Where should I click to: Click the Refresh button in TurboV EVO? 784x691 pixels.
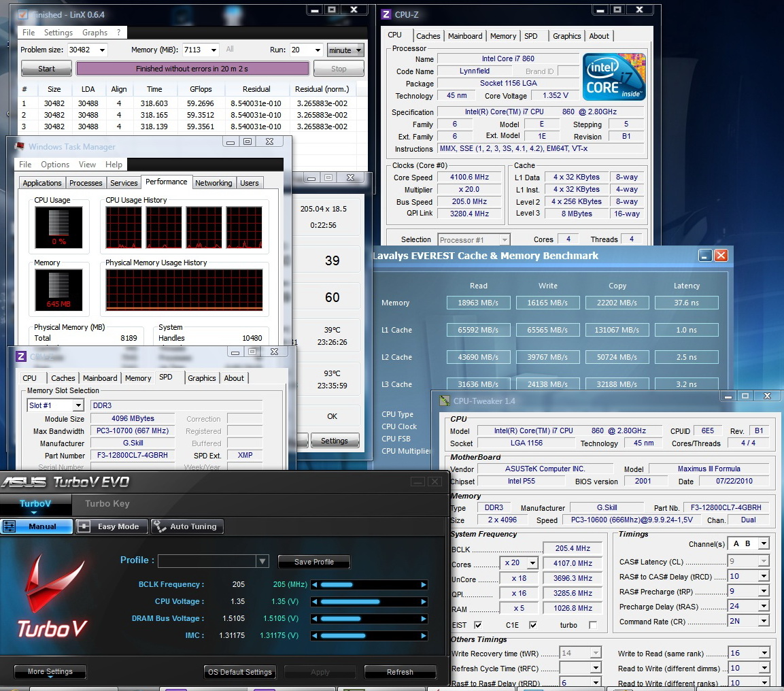click(400, 672)
